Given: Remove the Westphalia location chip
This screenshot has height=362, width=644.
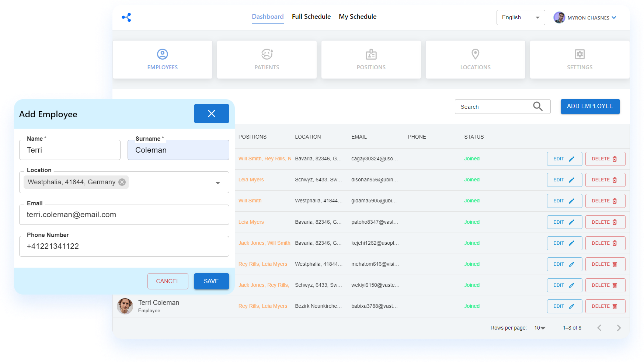Looking at the screenshot, I should pyautogui.click(x=122, y=182).
